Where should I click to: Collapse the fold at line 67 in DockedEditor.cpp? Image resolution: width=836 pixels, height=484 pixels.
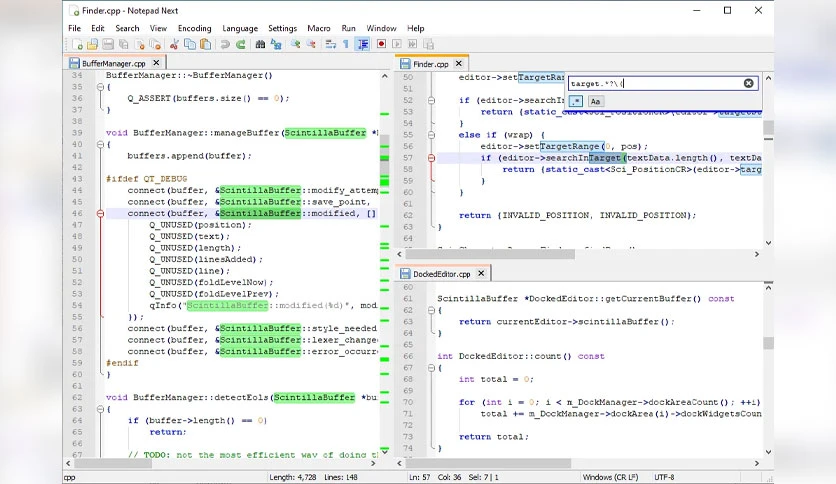[x=431, y=368]
